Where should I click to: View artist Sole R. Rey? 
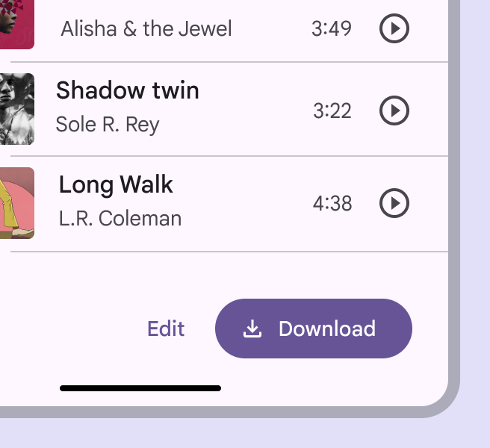pos(108,124)
